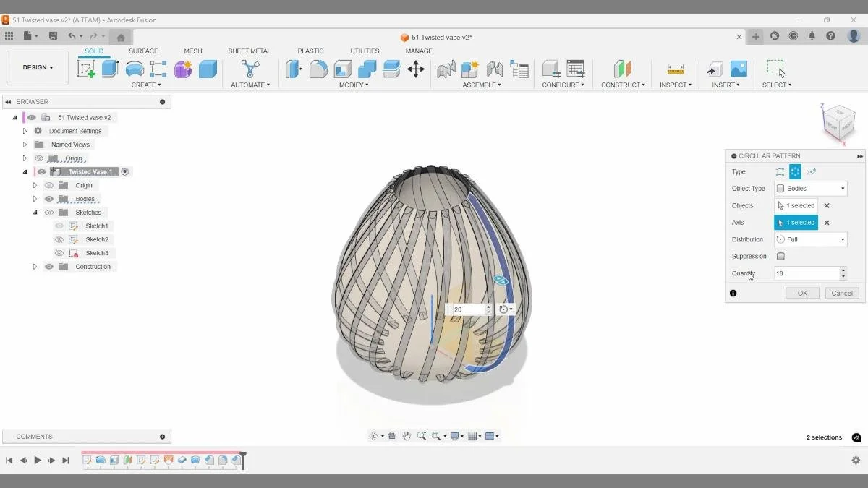Activate the Window Selection tool
This screenshot has width=868, height=488.
pyautogui.click(x=776, y=69)
